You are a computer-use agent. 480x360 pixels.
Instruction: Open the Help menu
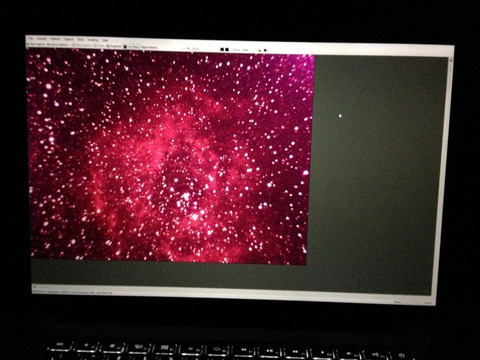click(x=105, y=40)
